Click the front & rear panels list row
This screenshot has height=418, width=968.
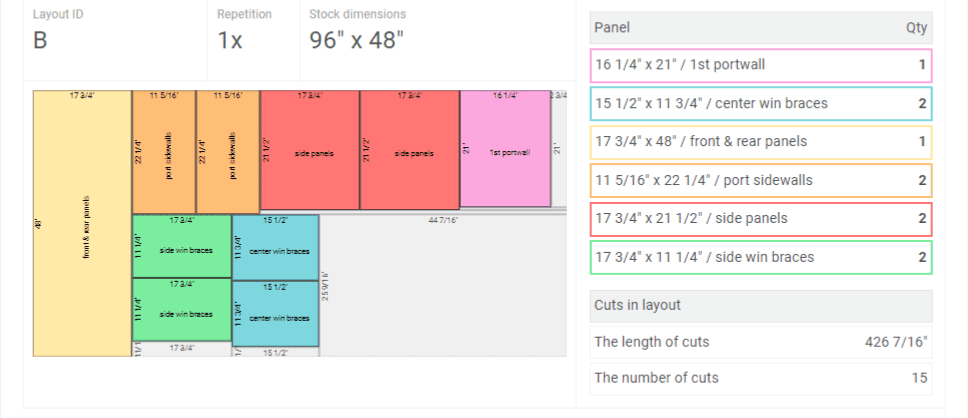pos(761,142)
